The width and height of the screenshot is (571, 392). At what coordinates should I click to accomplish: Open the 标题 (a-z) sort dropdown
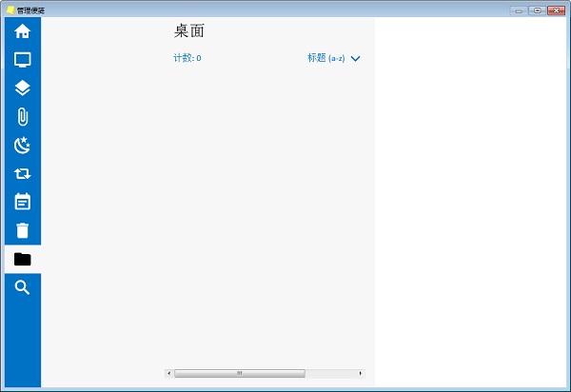click(325, 58)
